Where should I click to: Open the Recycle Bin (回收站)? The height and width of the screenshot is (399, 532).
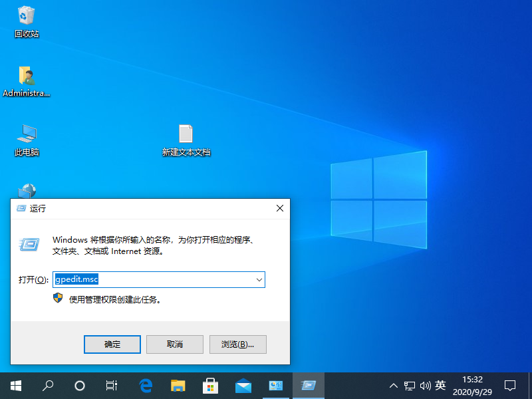pyautogui.click(x=27, y=19)
